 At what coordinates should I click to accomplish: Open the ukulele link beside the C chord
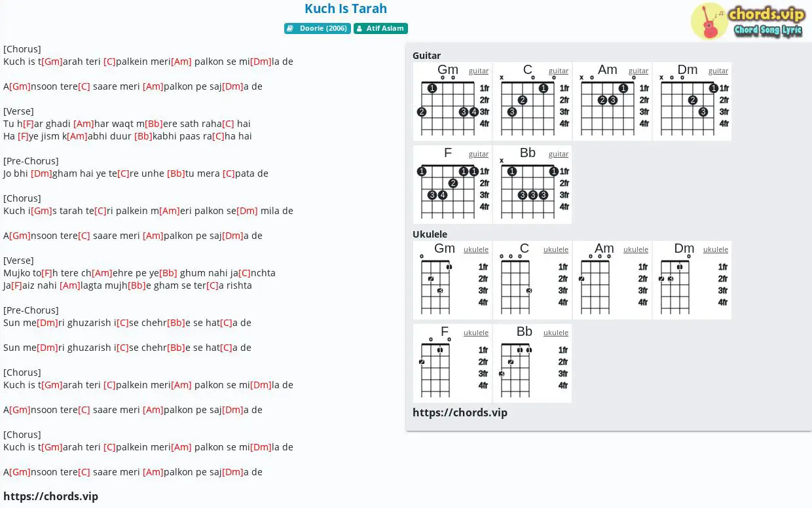(x=556, y=249)
